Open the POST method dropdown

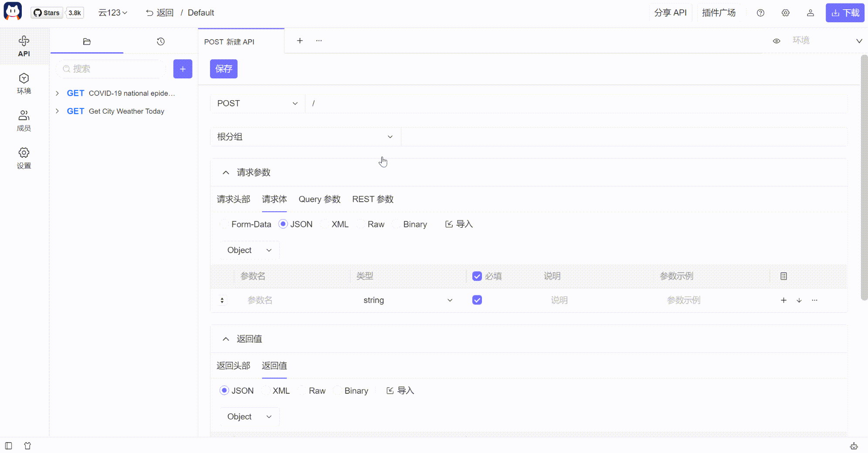coord(257,103)
